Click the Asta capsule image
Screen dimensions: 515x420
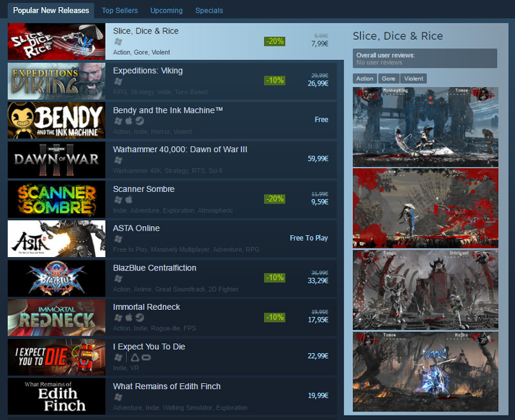click(57, 238)
